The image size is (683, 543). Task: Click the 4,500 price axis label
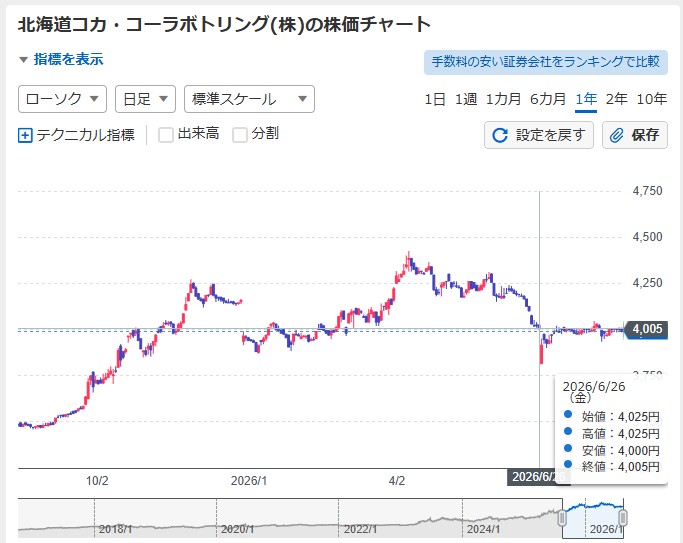tap(647, 237)
